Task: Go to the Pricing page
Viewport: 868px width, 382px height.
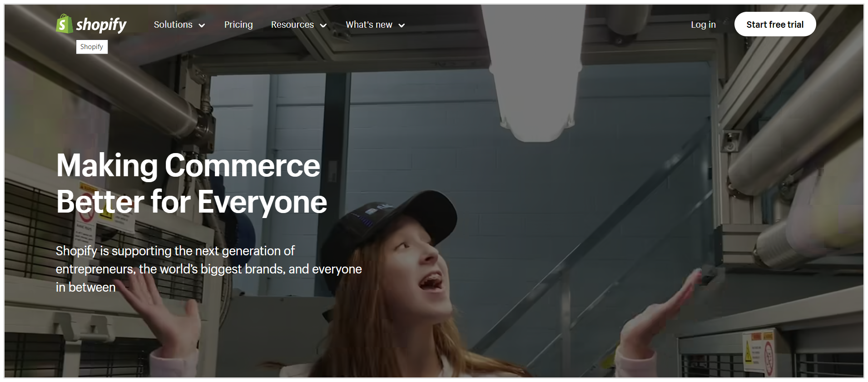Action: coord(238,25)
